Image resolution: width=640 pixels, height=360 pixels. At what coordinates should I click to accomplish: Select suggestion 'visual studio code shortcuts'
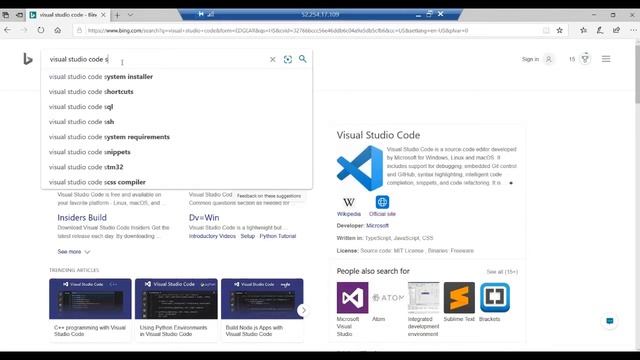point(177,92)
